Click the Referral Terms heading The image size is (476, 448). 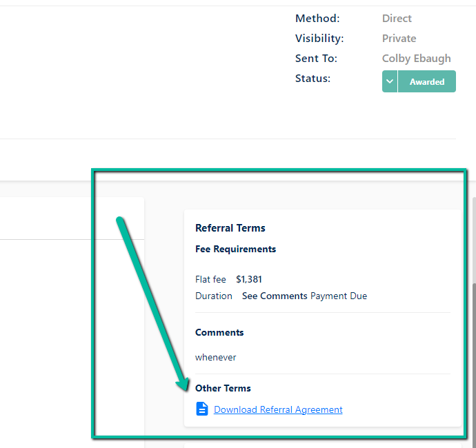coord(230,228)
